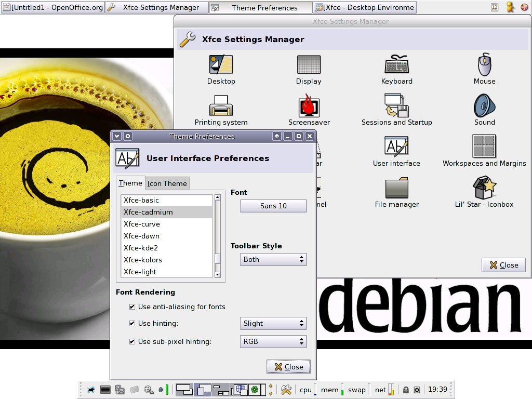Click Close in Xfce Settings Manager window

point(503,265)
